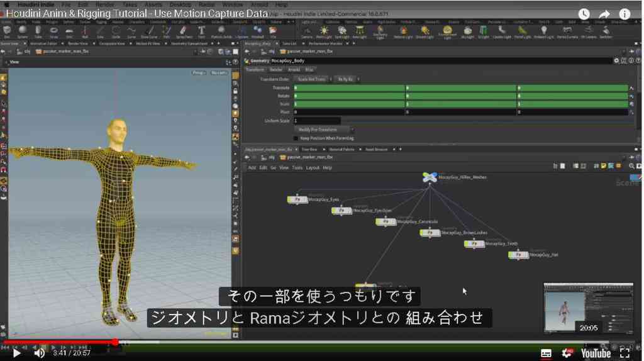
Task: Open the parameter pane gear settings icon
Action: [x=616, y=61]
